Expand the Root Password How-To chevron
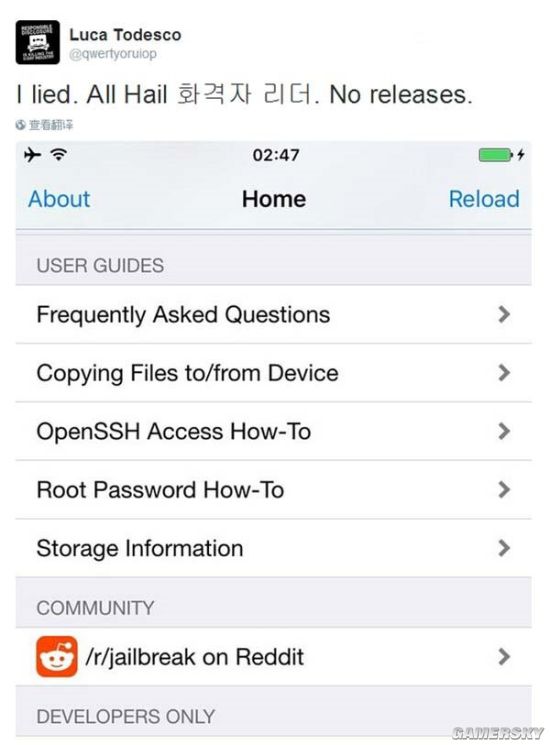 click(x=504, y=490)
